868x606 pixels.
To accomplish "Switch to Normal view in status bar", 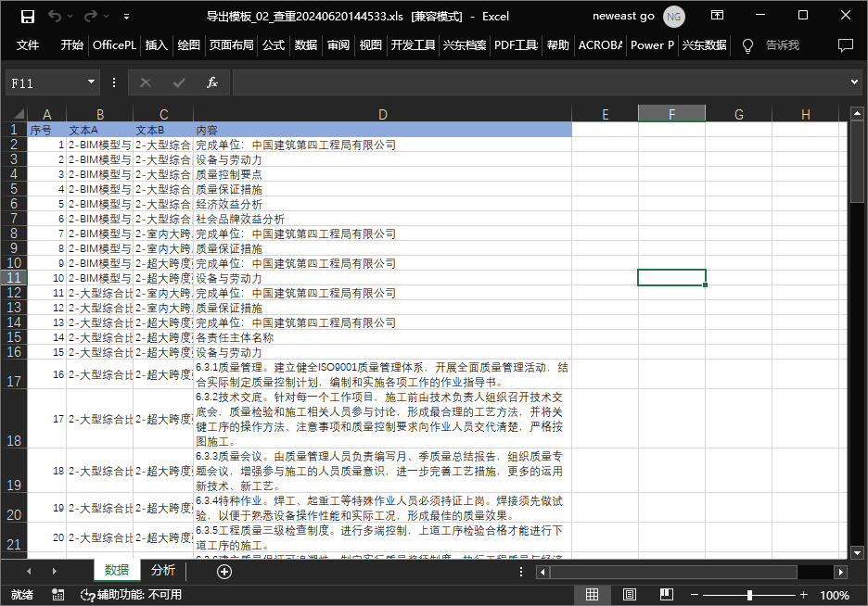I will coord(593,595).
